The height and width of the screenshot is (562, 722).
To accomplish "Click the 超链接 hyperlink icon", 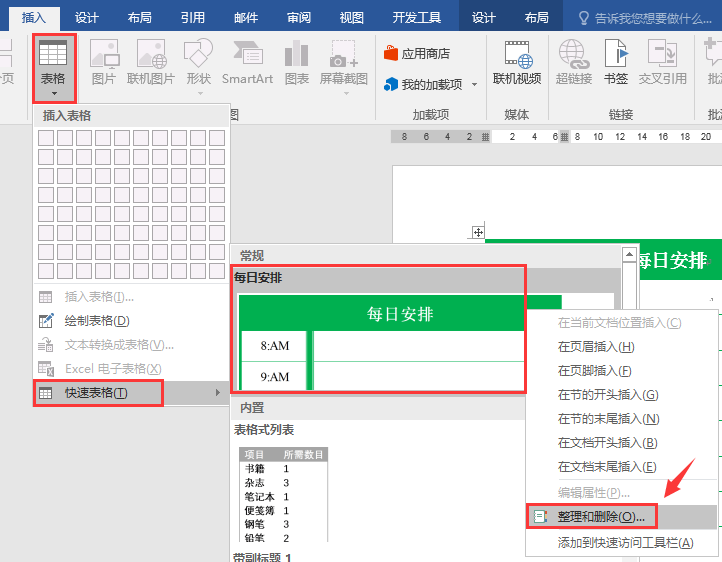I will tap(574, 62).
